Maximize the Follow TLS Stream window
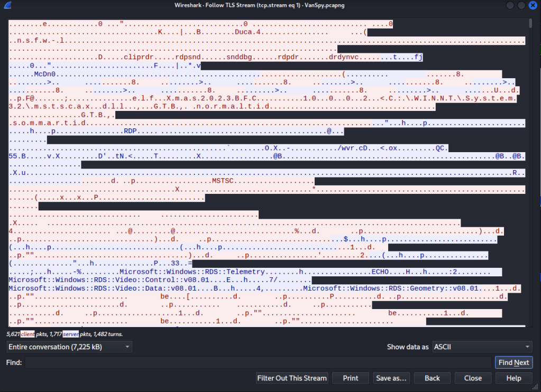The height and width of the screenshot is (392, 541). [x=521, y=5]
